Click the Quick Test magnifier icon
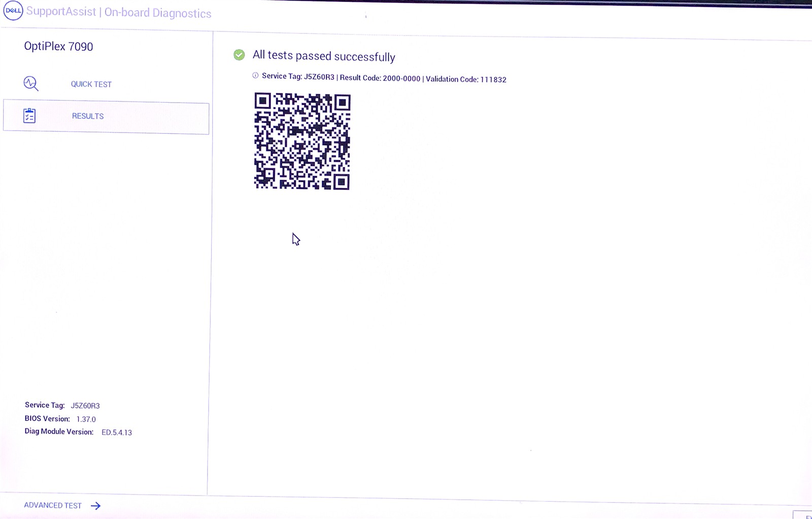The height and width of the screenshot is (519, 812). point(30,83)
